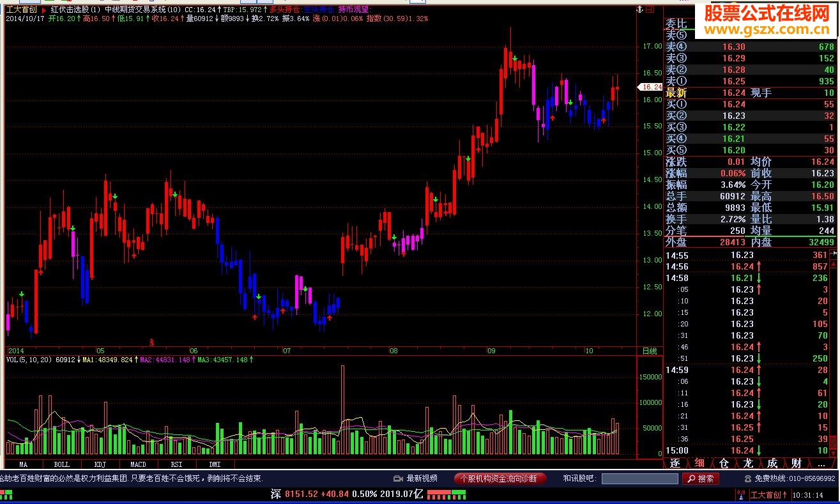Click the 买⑤ bid price 16.20
Image resolution: width=840 pixels, height=504 pixels.
point(733,150)
